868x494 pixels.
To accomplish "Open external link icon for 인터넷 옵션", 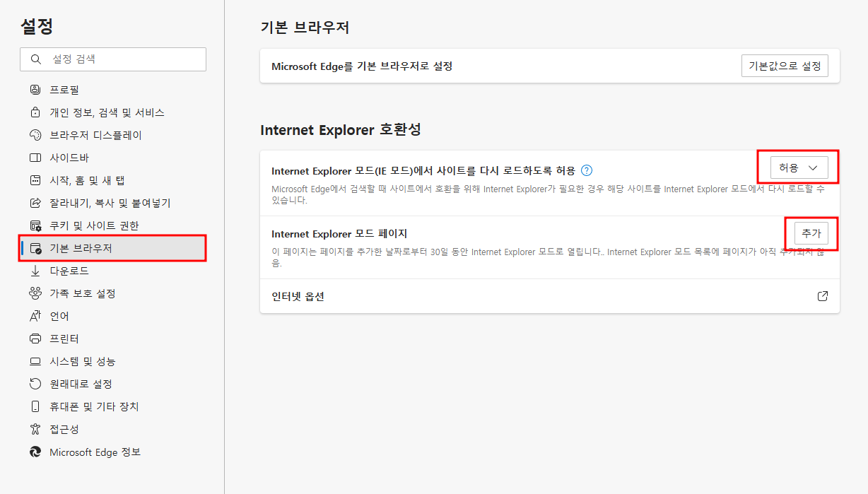I will tap(823, 296).
